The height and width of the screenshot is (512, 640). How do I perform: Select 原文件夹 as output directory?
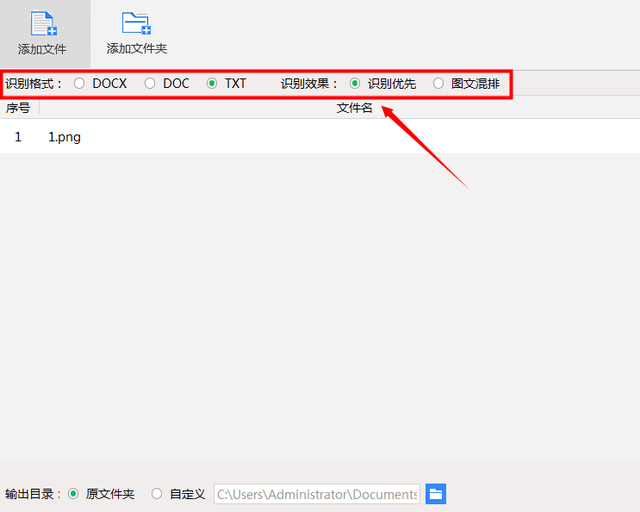pyautogui.click(x=73, y=494)
